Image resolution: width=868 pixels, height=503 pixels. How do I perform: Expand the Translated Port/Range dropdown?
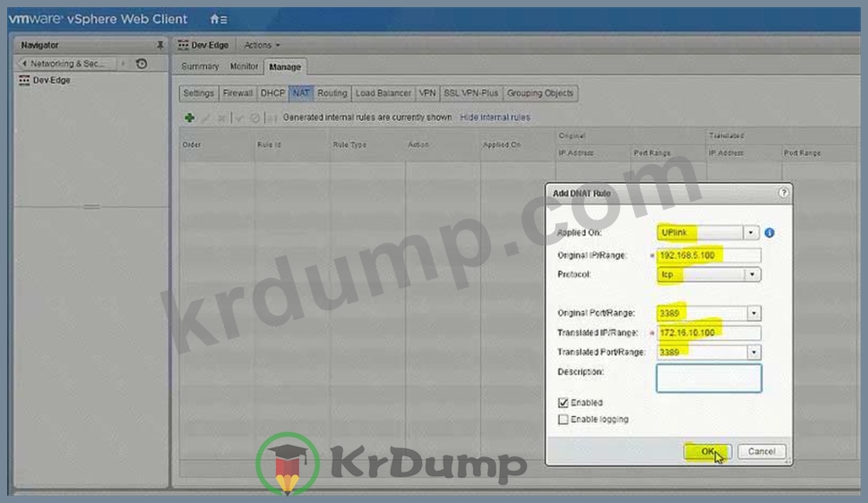pyautogui.click(x=753, y=352)
